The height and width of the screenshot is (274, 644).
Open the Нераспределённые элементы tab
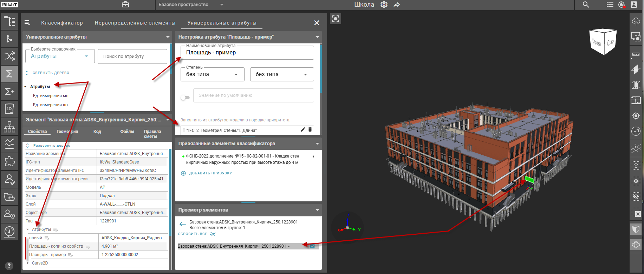point(135,23)
